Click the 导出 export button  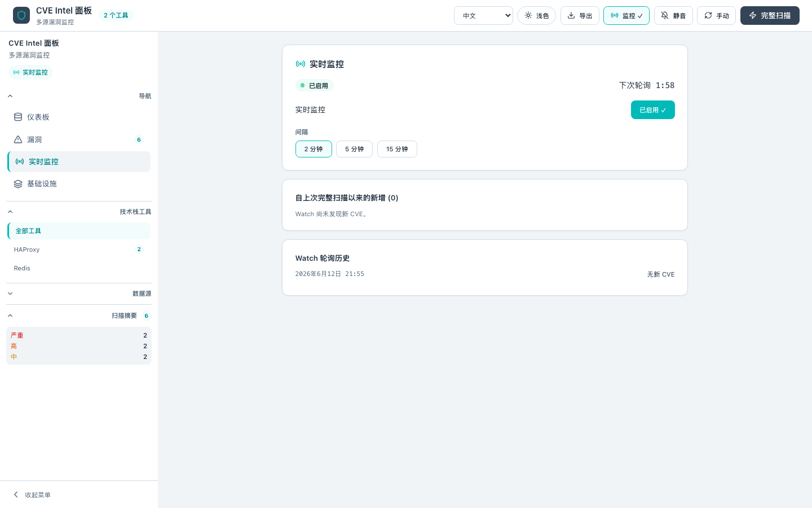pos(580,16)
